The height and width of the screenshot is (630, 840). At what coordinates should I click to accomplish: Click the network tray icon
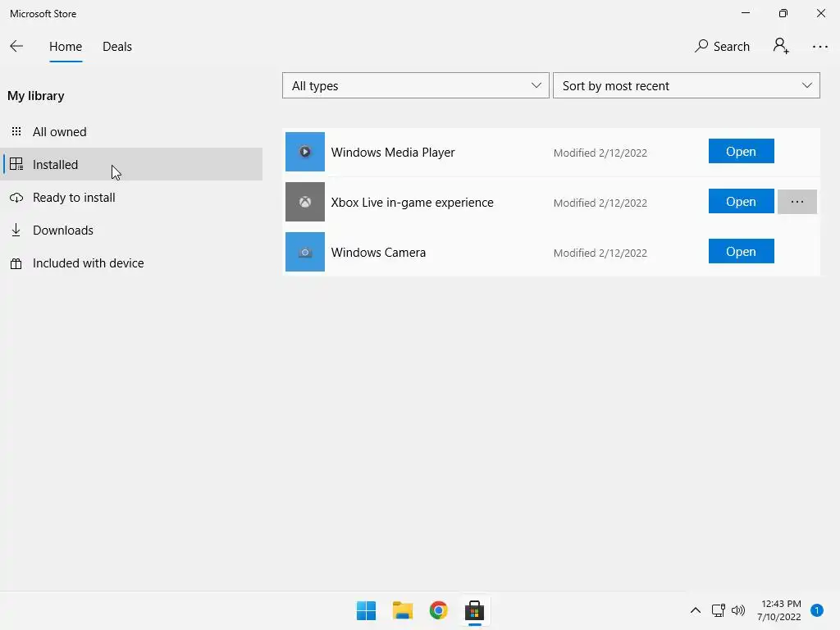click(x=719, y=610)
